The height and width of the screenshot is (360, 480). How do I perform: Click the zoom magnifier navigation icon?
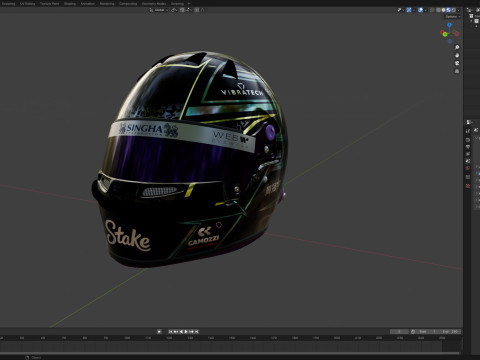(457, 47)
